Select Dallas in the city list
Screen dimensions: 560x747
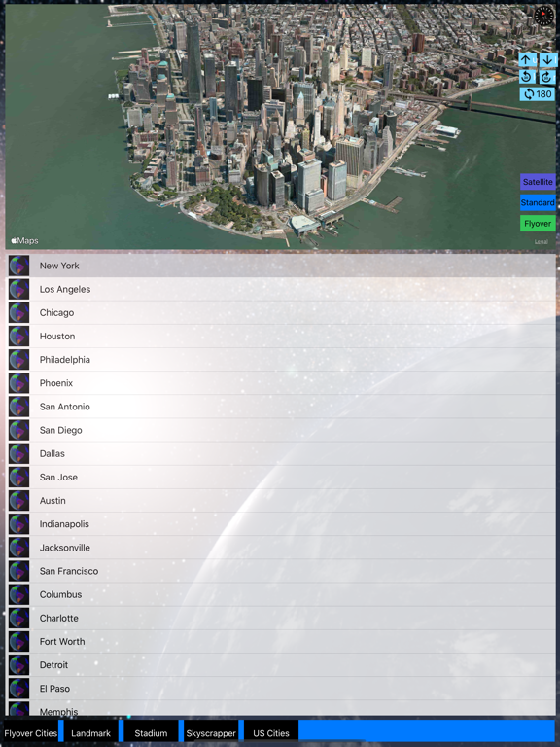281,453
